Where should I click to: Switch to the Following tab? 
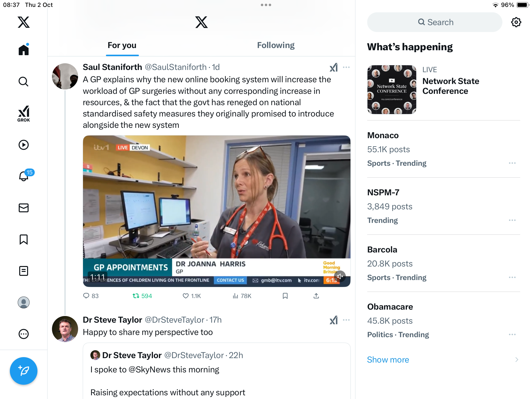click(276, 45)
